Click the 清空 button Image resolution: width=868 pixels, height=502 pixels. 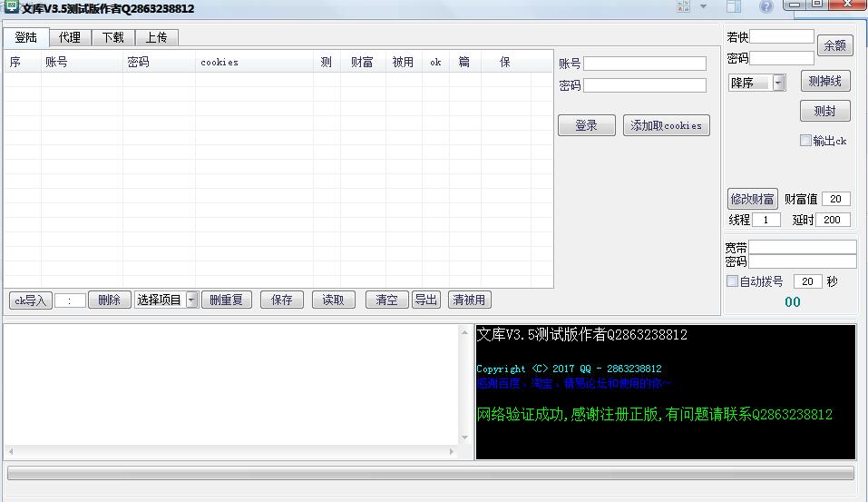tap(387, 300)
